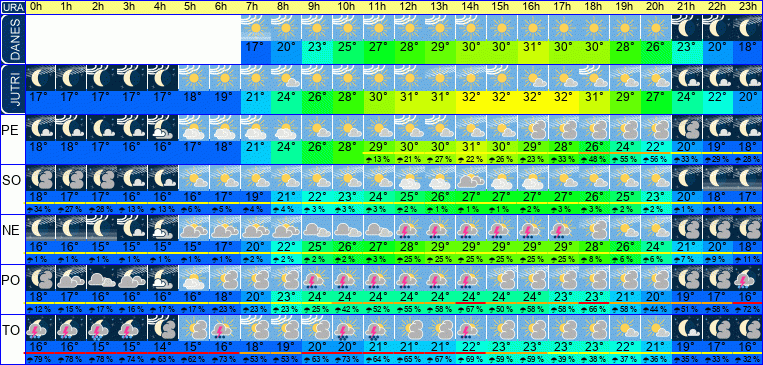Click the URA header label
The width and height of the screenshot is (763, 365).
coord(13,7)
